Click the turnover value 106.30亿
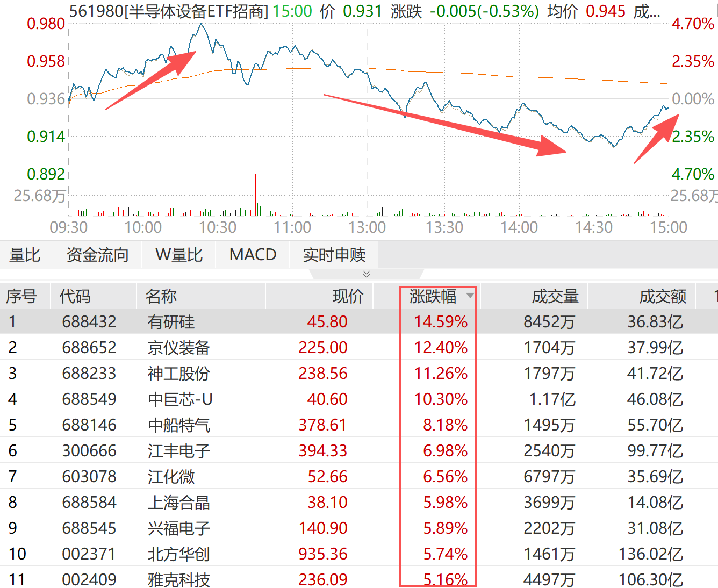 tap(651, 580)
